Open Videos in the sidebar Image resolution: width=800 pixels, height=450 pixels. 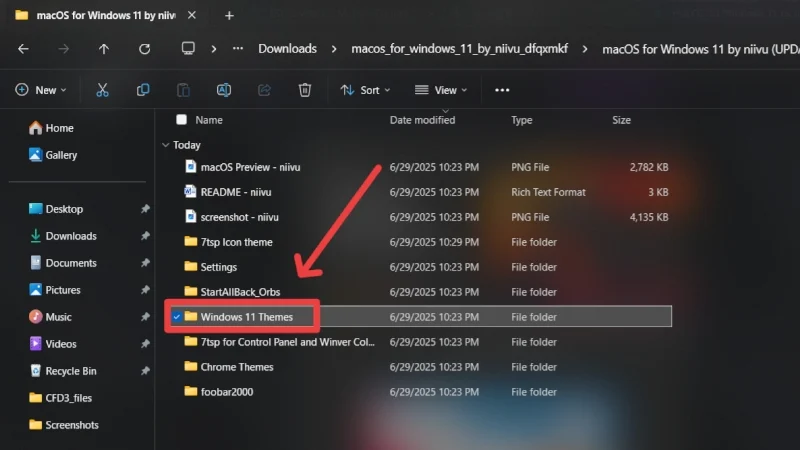[x=52, y=344]
